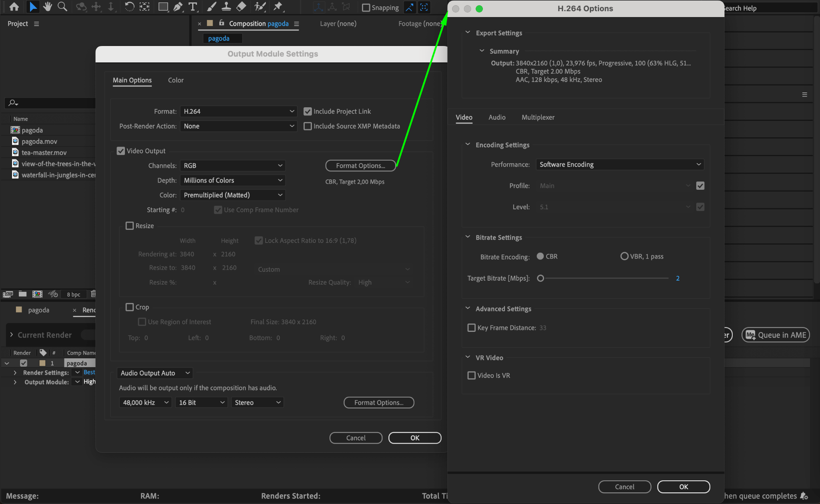Select VBR, 1 pass bitrate encoding
Viewport: 820px width, 504px height.
(624, 256)
